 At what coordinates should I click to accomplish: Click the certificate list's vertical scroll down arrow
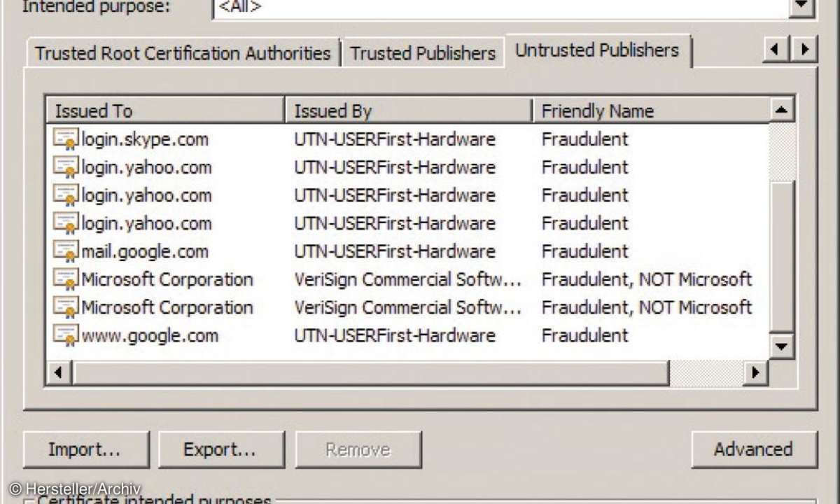(781, 346)
